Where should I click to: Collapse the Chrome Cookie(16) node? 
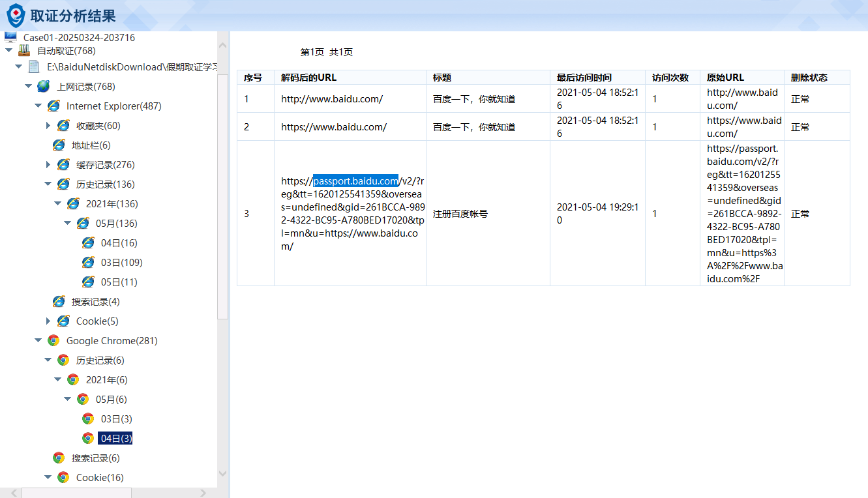coord(48,477)
